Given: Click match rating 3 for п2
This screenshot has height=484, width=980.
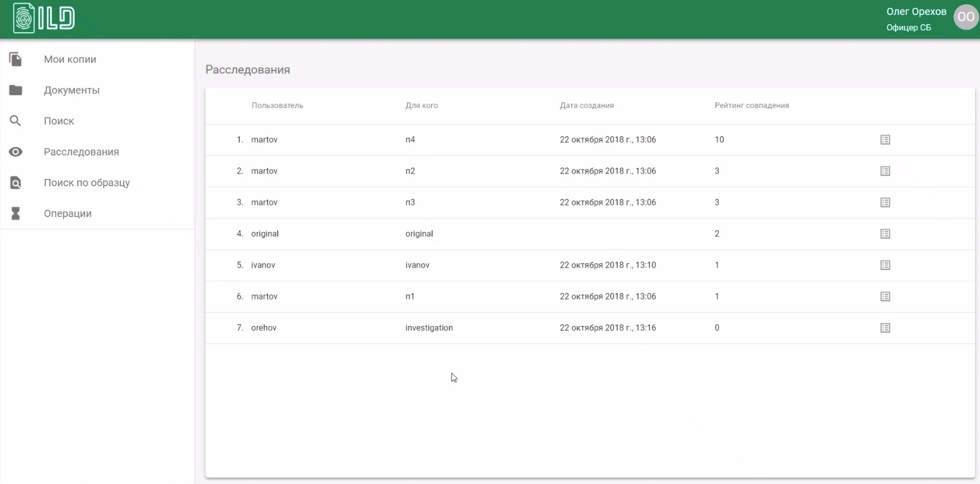Looking at the screenshot, I should point(717,171).
